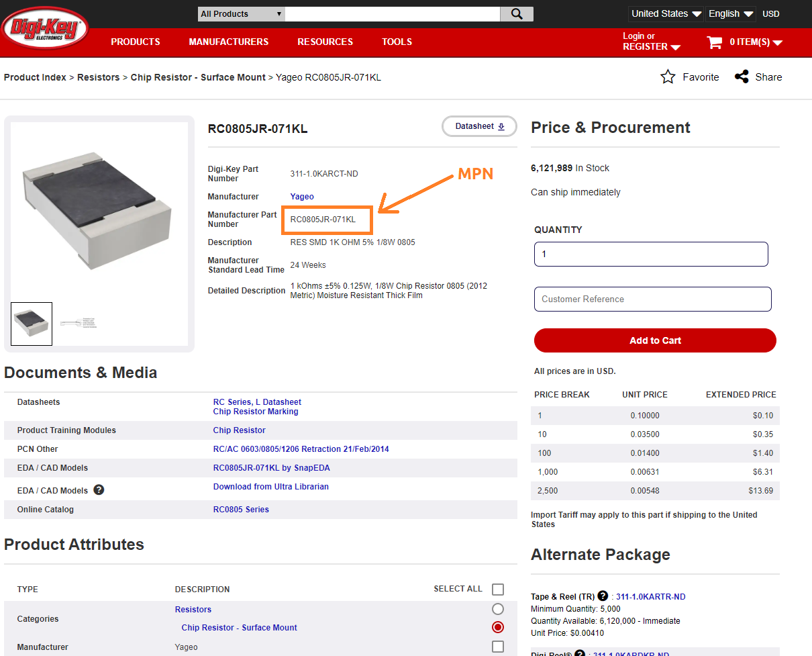Open Chip Resistor training module link
This screenshot has height=656, width=812.
pyautogui.click(x=240, y=430)
